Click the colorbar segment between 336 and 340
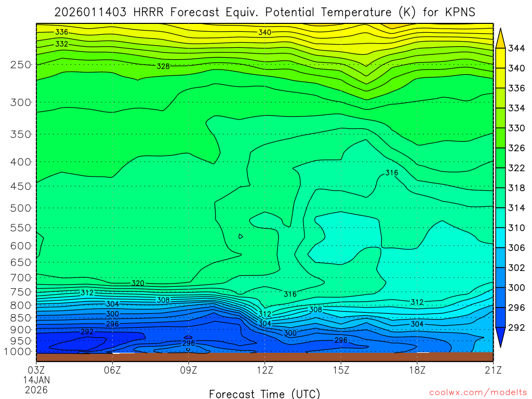 (500, 78)
